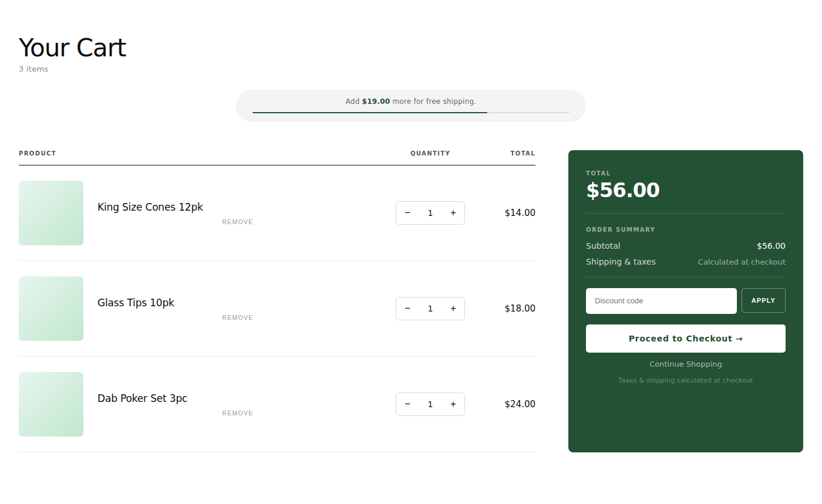The height and width of the screenshot is (504, 822).
Task: Proceed to Checkout
Action: point(686,339)
